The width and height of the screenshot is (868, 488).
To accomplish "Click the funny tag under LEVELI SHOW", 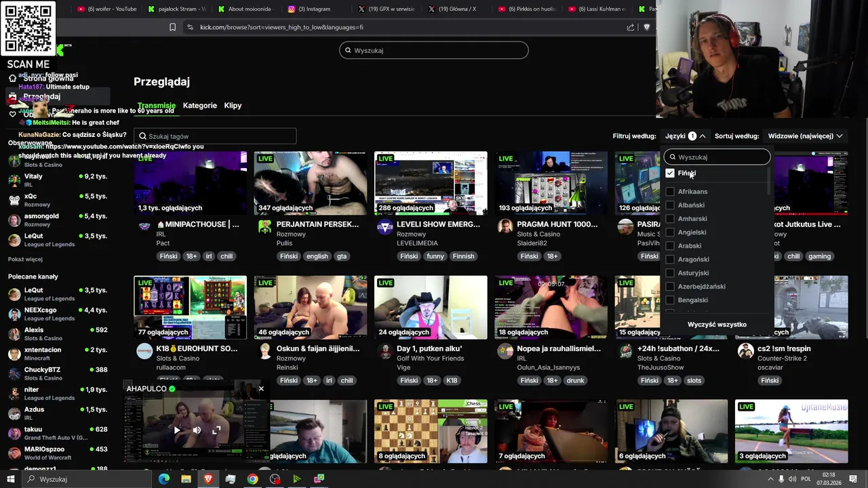I will pos(435,256).
